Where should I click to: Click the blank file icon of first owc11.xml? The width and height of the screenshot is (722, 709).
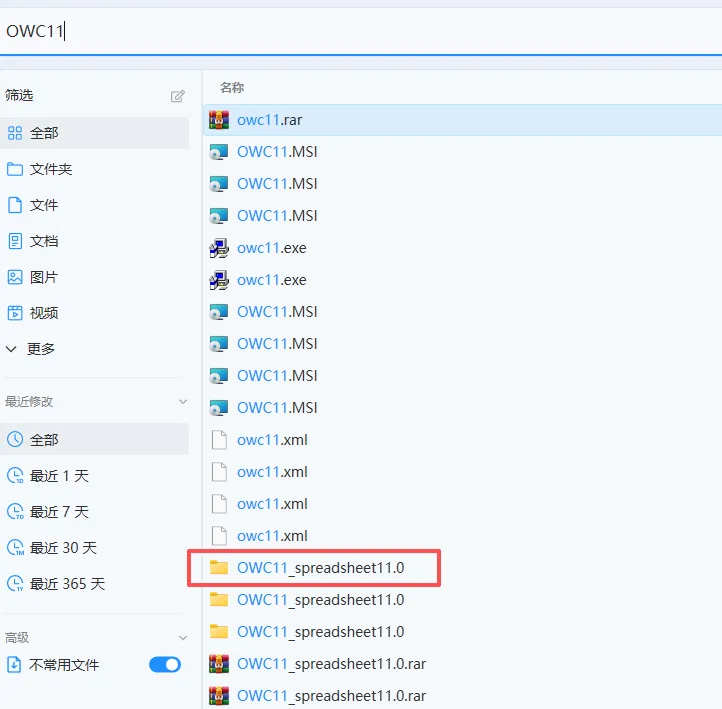tap(219, 440)
